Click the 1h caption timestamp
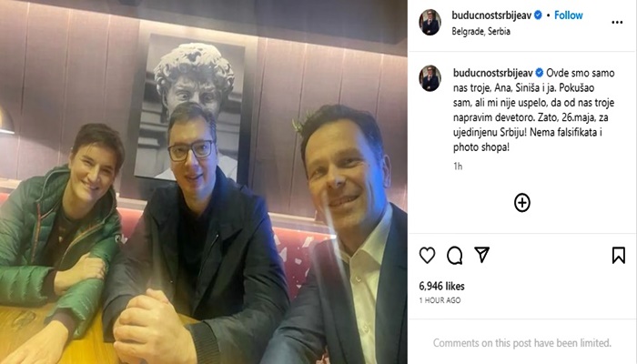This screenshot has height=364, width=637. point(458,167)
